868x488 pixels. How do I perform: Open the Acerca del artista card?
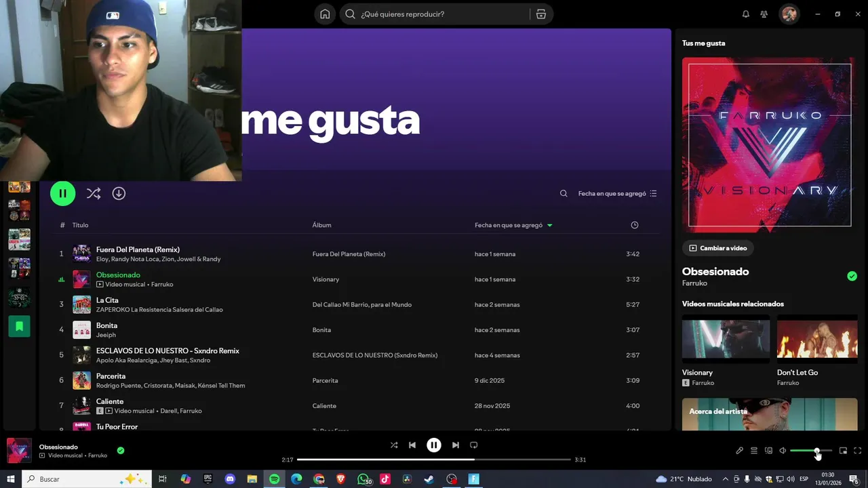pyautogui.click(x=770, y=414)
